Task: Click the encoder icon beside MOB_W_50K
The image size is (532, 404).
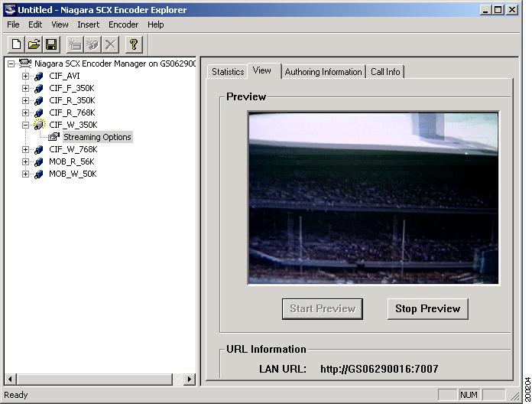Action: (x=39, y=174)
